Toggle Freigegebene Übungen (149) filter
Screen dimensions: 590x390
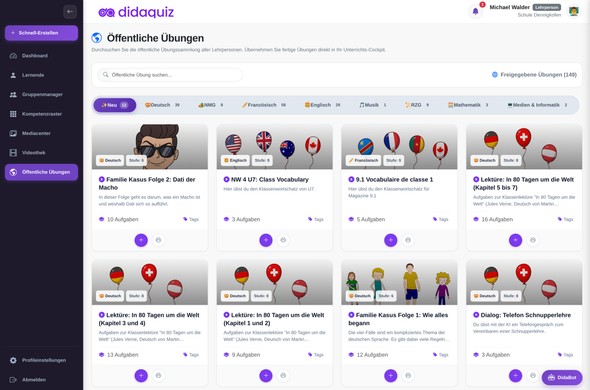point(534,75)
